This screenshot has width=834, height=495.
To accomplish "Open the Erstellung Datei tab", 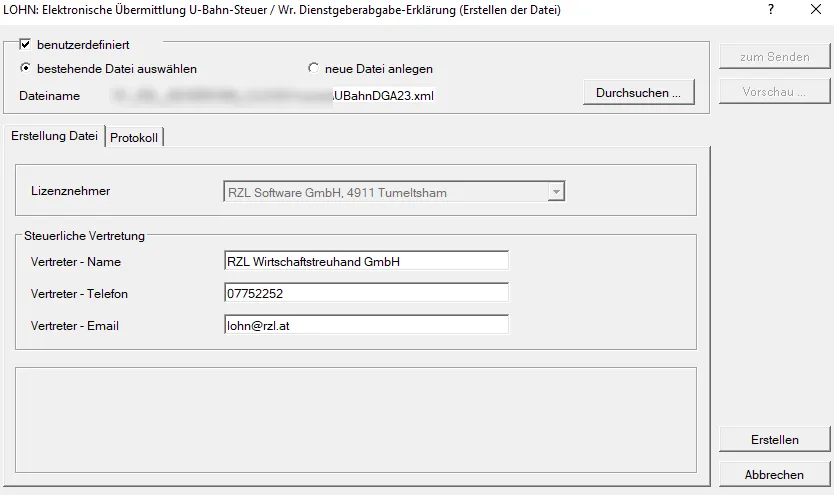I will 54,136.
